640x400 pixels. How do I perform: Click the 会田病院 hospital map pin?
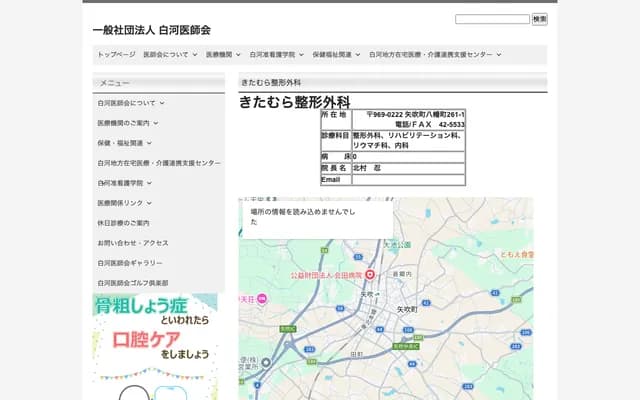coord(369,275)
